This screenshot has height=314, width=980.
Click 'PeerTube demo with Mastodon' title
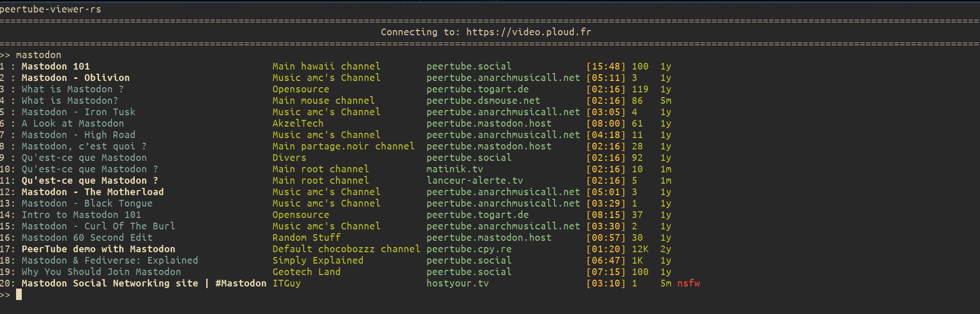[98, 249]
